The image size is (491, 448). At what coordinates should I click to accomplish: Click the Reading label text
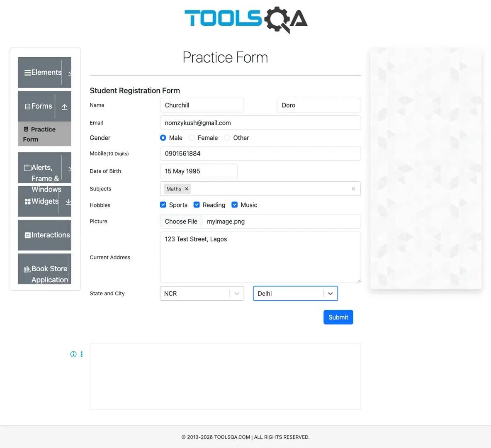tap(214, 205)
